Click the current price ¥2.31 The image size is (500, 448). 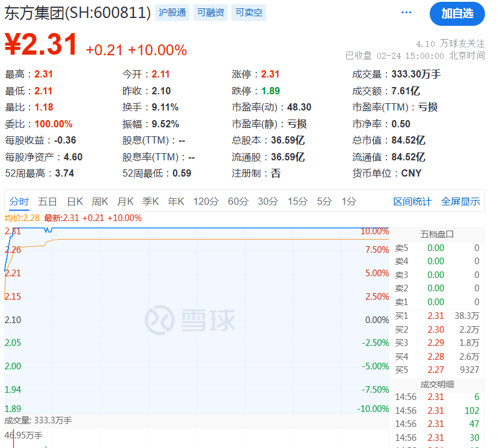pyautogui.click(x=41, y=44)
